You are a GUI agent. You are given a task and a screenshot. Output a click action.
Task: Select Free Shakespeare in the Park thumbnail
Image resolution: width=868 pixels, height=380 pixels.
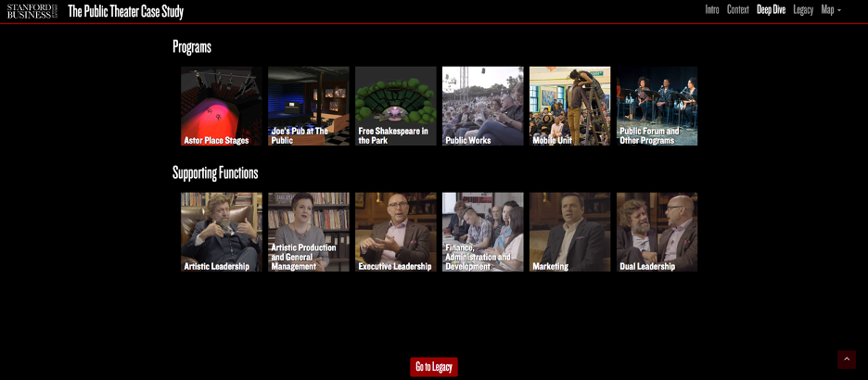click(396, 107)
